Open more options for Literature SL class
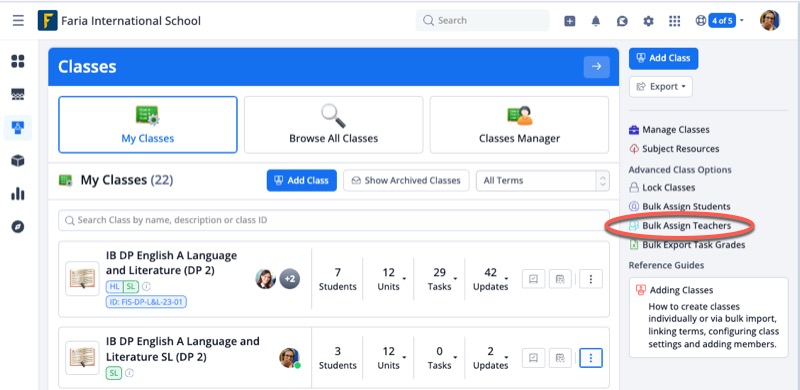This screenshot has height=390, width=800. (591, 358)
